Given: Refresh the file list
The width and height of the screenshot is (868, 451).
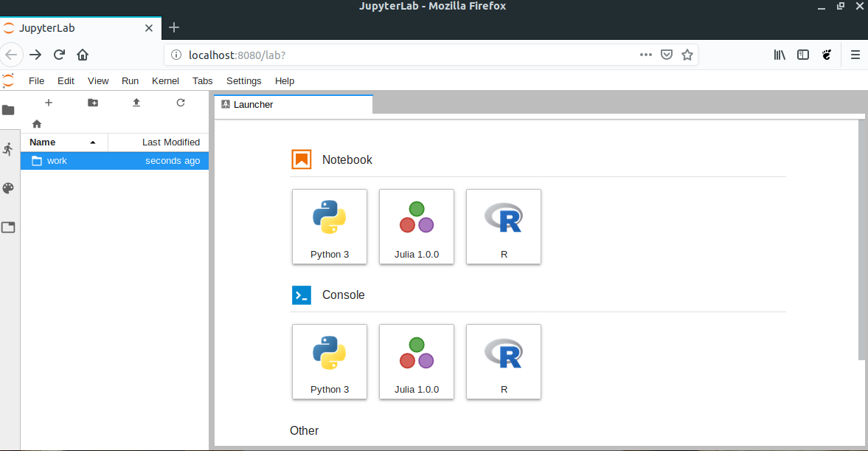Looking at the screenshot, I should [181, 103].
